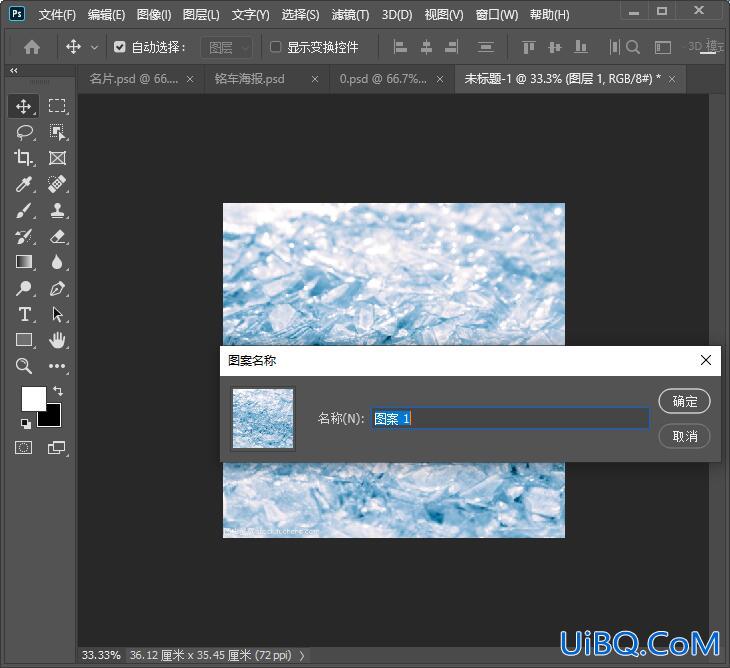Select the Clone Stamp tool
The image size is (730, 668).
click(x=57, y=210)
